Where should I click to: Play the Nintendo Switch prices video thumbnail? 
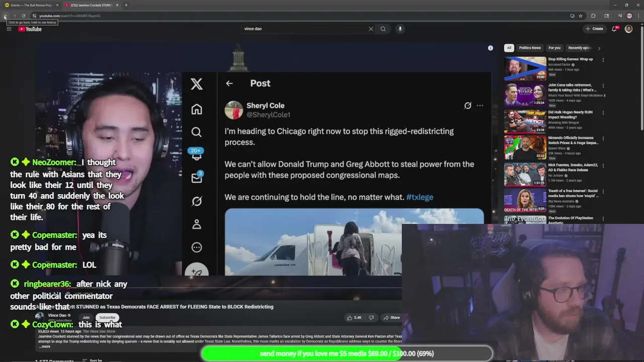point(525,147)
